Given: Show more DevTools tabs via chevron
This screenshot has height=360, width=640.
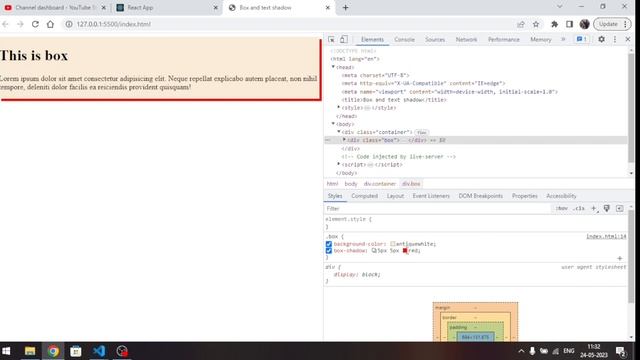Looking at the screenshot, I should click(x=563, y=39).
